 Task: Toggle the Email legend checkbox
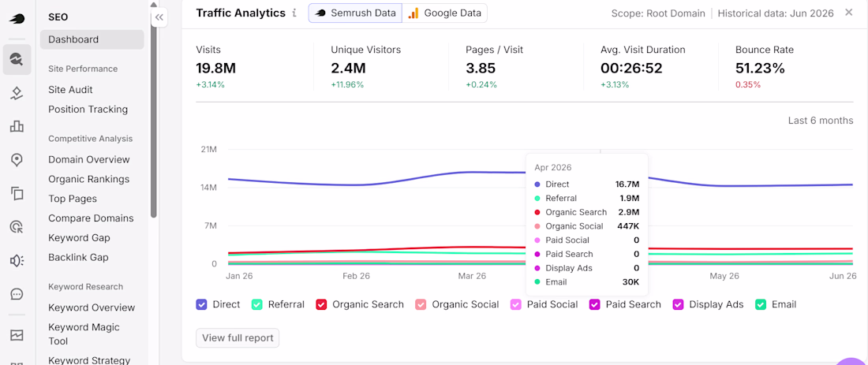point(761,304)
